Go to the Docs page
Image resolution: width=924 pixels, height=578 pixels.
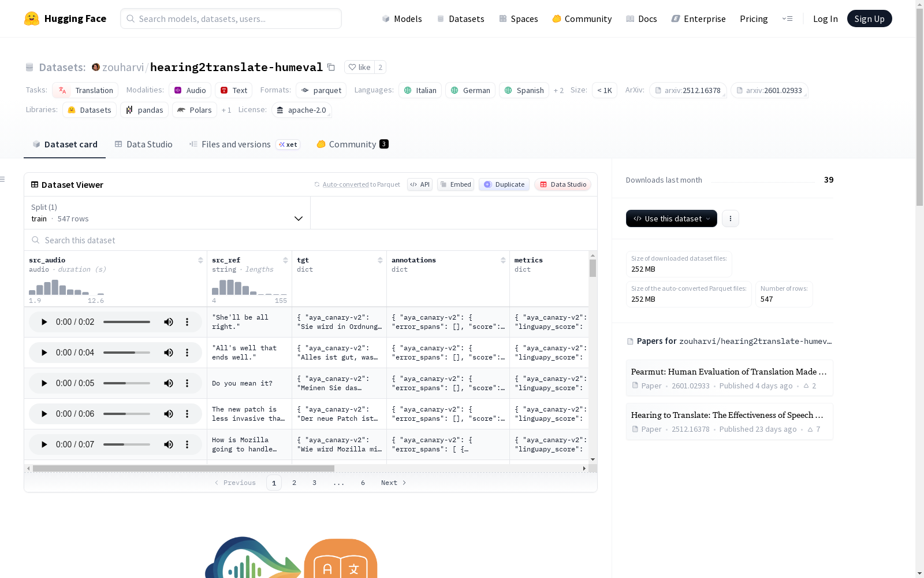[642, 18]
